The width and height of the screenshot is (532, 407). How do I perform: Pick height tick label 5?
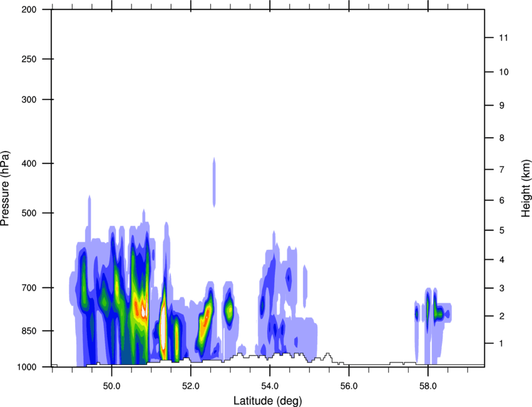(x=502, y=230)
